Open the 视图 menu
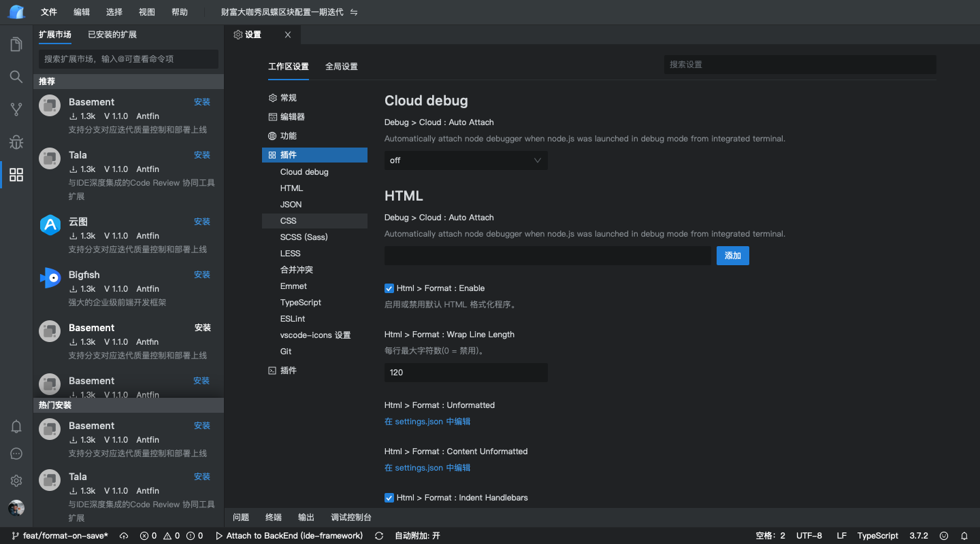This screenshot has width=980, height=544. tap(147, 12)
